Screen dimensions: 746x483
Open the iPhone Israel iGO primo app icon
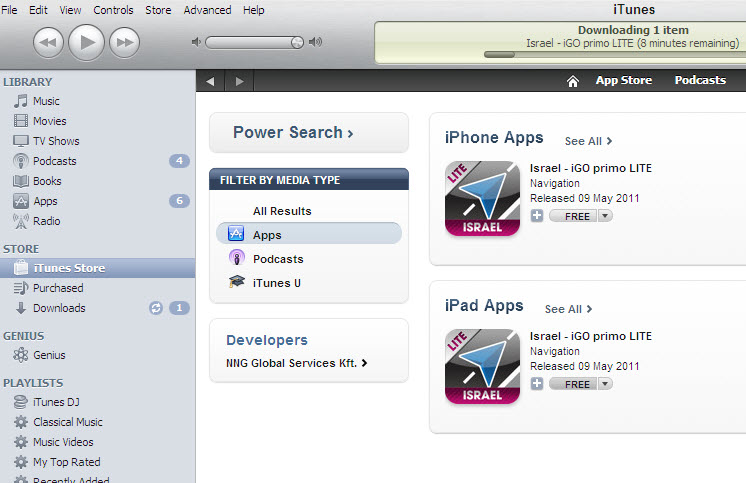pyautogui.click(x=482, y=199)
